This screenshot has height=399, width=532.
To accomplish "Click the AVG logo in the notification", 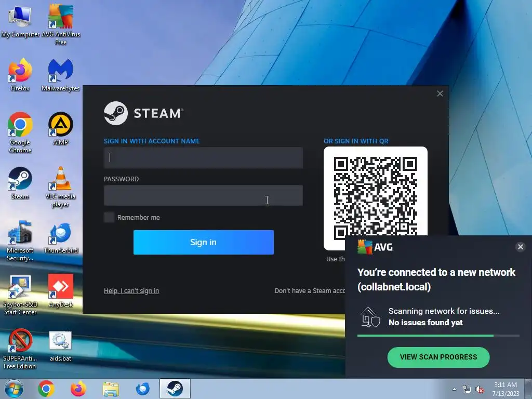I will pos(375,247).
